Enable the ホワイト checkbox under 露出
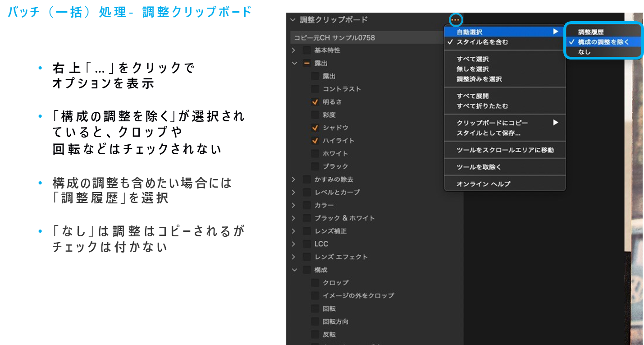The image size is (644, 345). point(315,153)
